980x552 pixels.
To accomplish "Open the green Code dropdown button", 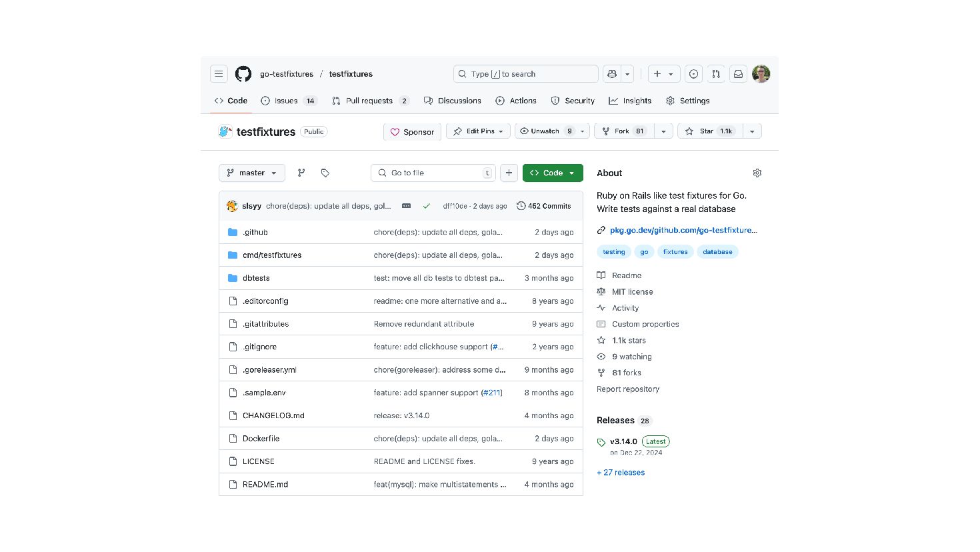I will pyautogui.click(x=553, y=173).
